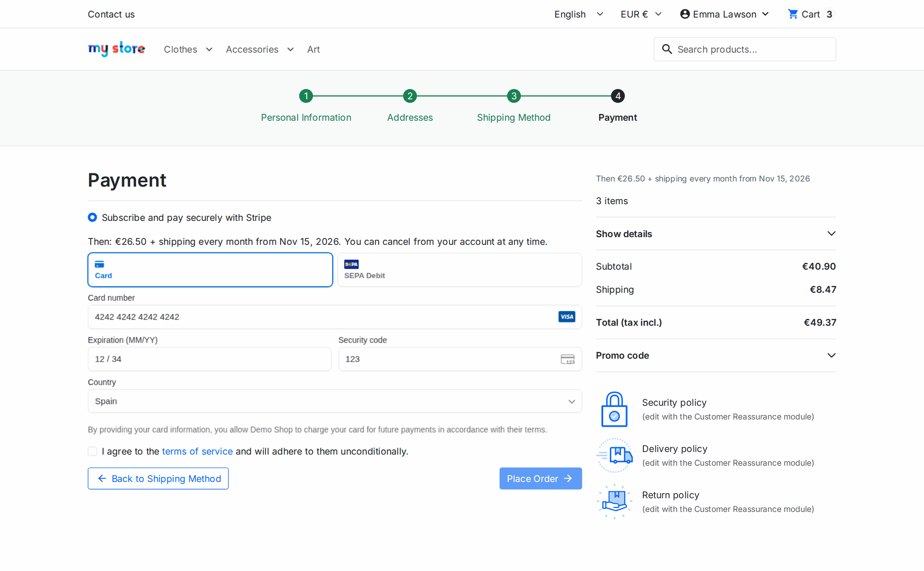
Task: Go to step 1 Personal Information circle
Action: 306,96
